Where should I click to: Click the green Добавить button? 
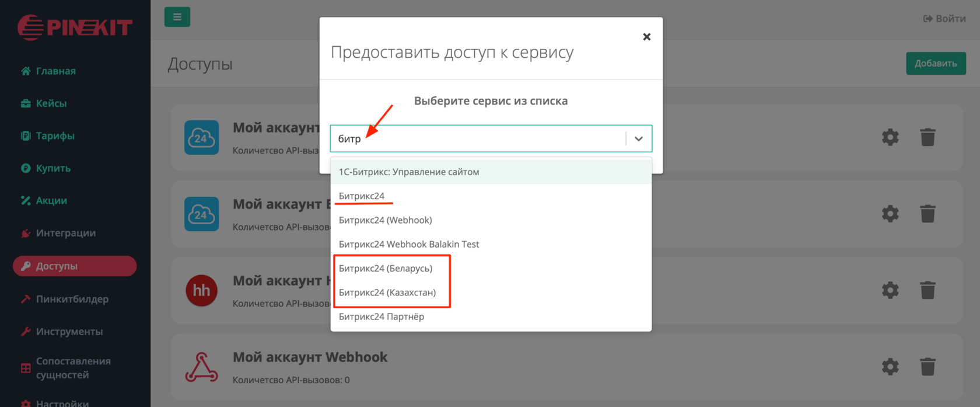click(936, 64)
